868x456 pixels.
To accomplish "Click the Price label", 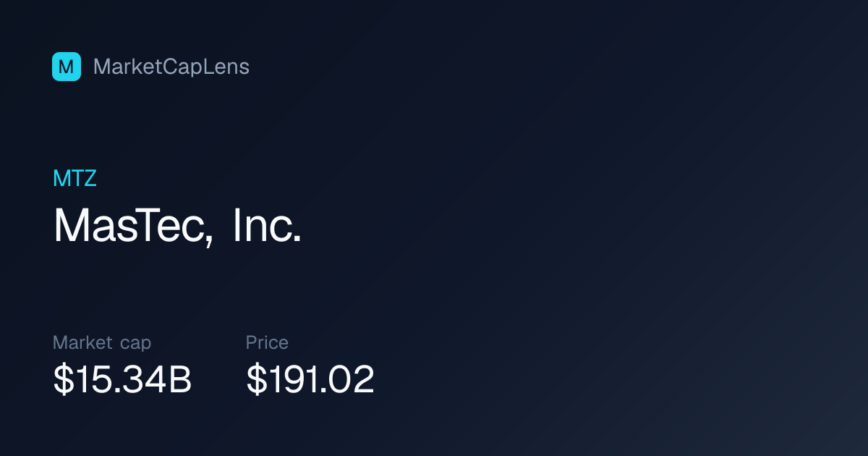I will coord(267,342).
